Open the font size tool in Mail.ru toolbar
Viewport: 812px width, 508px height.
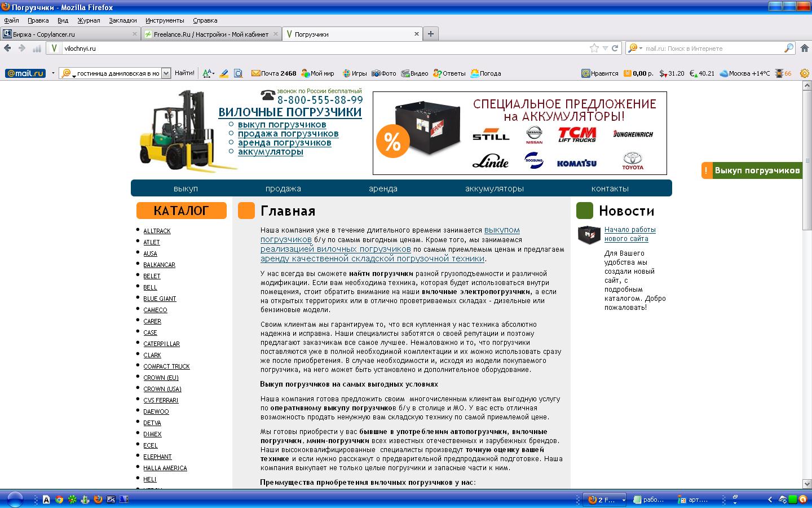pos(208,73)
